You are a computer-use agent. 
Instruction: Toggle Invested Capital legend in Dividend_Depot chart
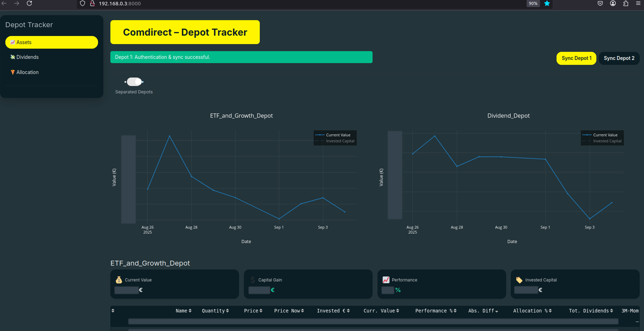pos(602,141)
